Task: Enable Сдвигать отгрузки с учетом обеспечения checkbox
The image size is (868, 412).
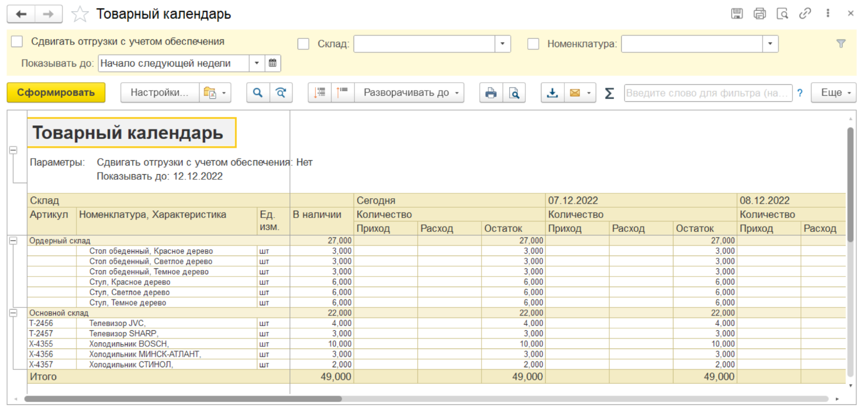Action: pyautogui.click(x=18, y=42)
